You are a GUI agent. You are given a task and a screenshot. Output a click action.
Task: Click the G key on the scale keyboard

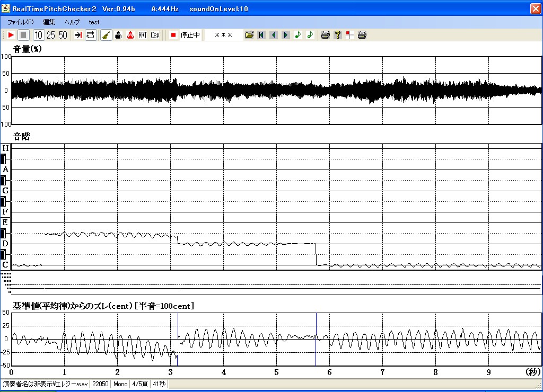point(5,191)
